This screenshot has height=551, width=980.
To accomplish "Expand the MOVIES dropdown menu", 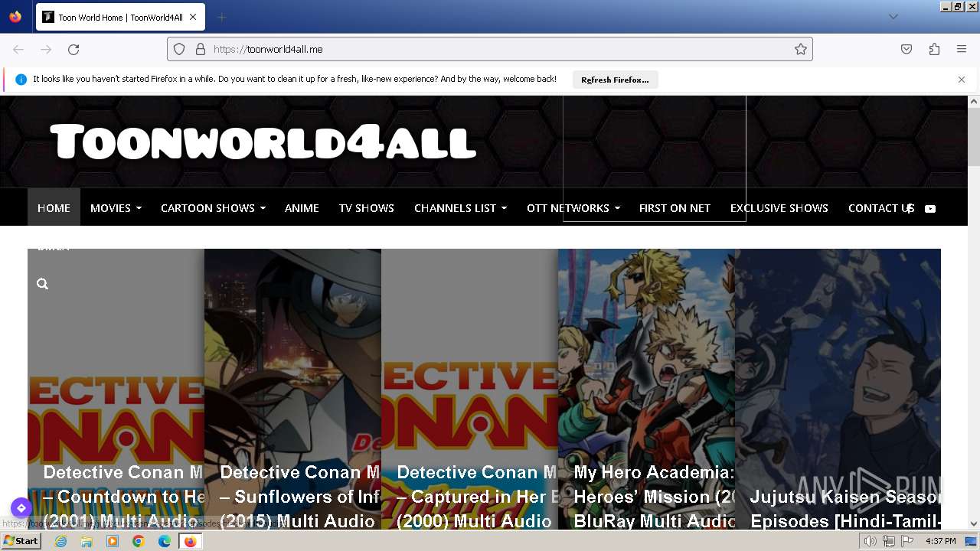I will click(x=116, y=207).
